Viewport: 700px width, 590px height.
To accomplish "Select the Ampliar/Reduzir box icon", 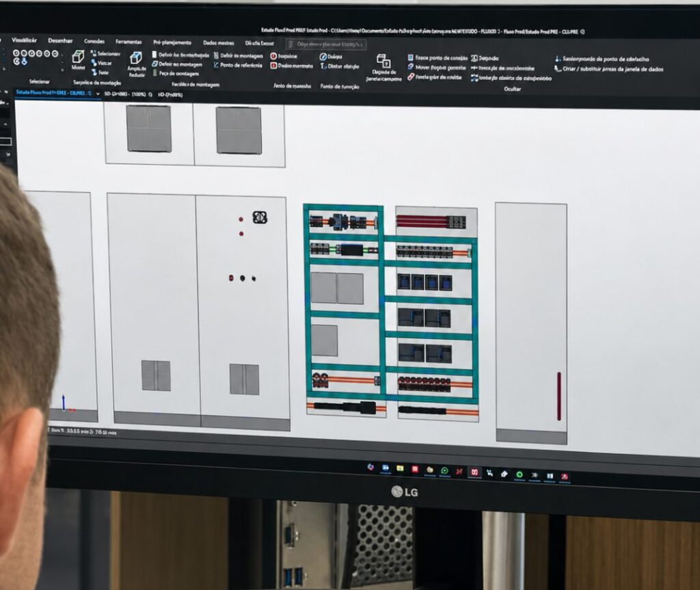I will [x=136, y=57].
